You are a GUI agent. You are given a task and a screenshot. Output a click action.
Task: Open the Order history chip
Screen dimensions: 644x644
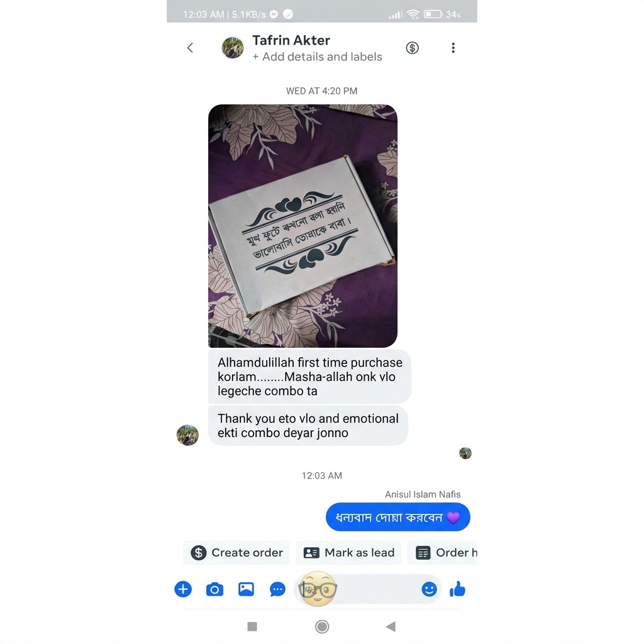tap(442, 552)
